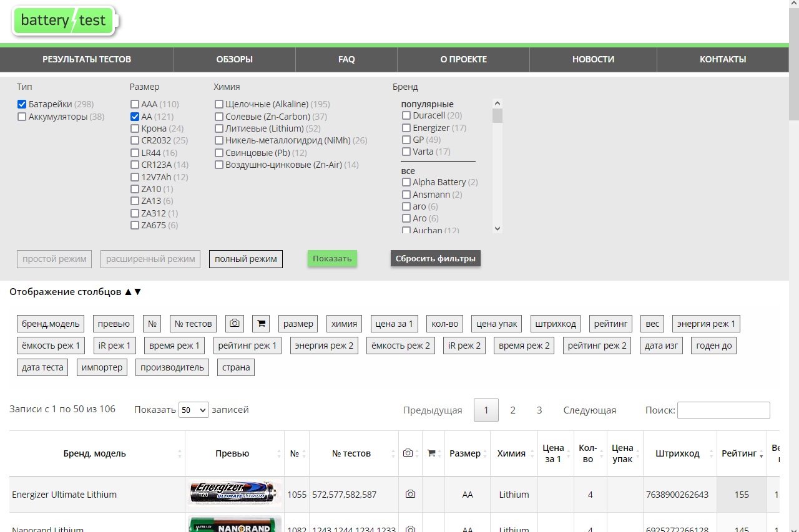Image resolution: width=799 pixels, height=532 pixels.
Task: Collapse column display with the up triangle
Action: (128, 291)
